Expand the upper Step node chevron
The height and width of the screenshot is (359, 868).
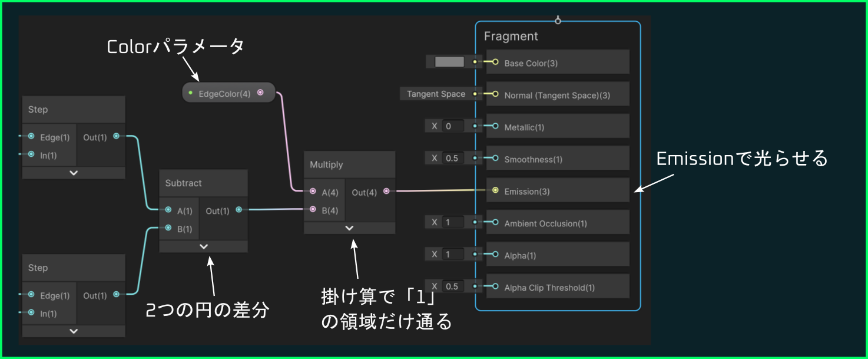pyautogui.click(x=74, y=173)
